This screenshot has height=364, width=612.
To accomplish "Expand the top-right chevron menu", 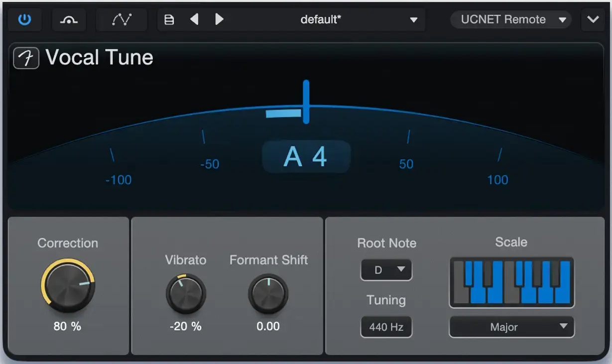I will point(593,20).
